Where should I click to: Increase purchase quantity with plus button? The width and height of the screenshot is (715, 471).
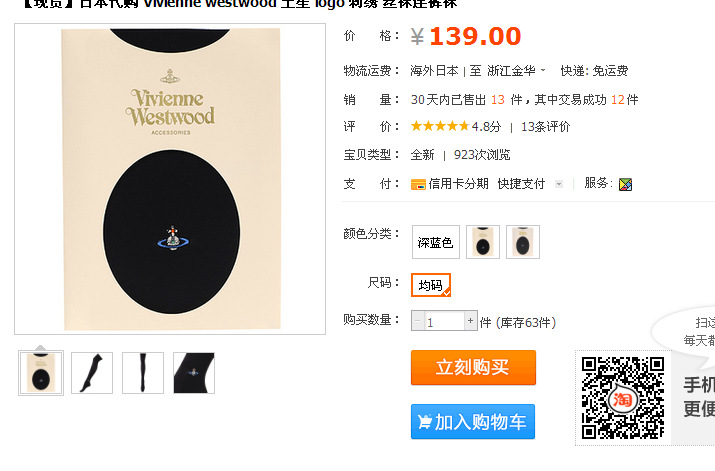tap(471, 321)
